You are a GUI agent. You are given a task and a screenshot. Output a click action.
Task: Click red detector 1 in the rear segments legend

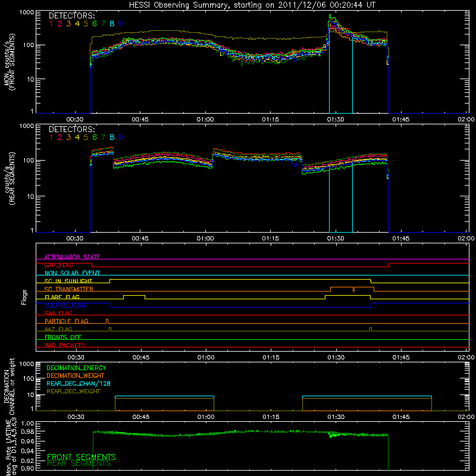point(51,137)
